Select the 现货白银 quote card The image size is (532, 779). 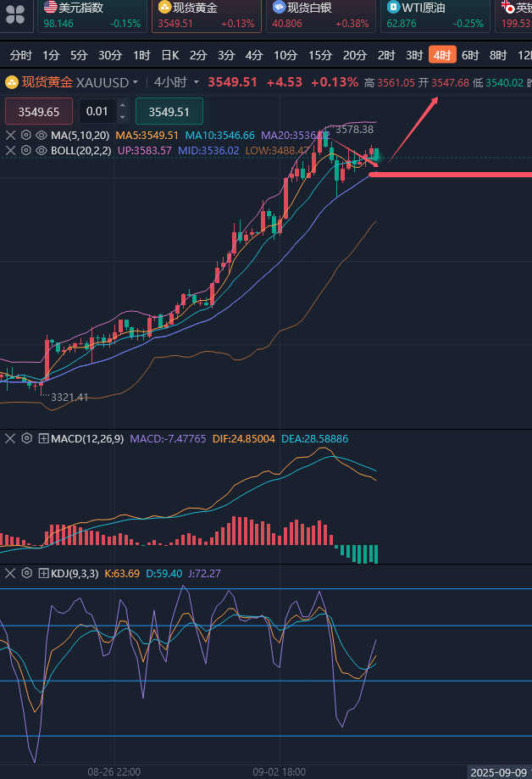pyautogui.click(x=321, y=16)
